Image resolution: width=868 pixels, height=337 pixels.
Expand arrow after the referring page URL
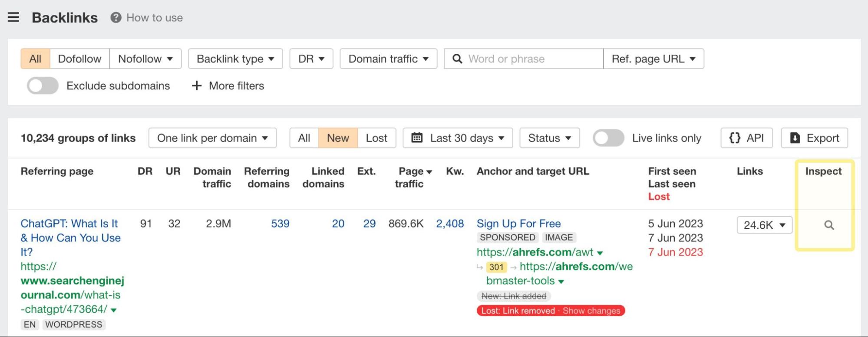click(114, 310)
